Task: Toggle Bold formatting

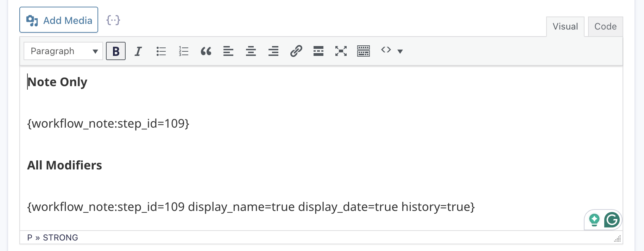Action: coord(116,51)
